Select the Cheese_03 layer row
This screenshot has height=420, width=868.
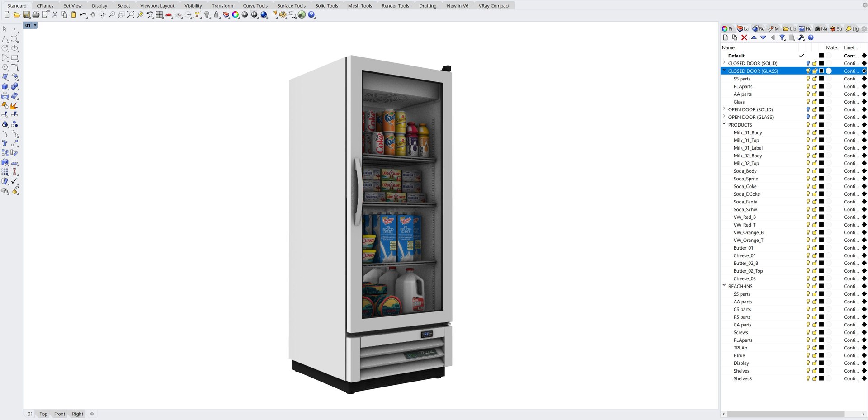(794, 278)
